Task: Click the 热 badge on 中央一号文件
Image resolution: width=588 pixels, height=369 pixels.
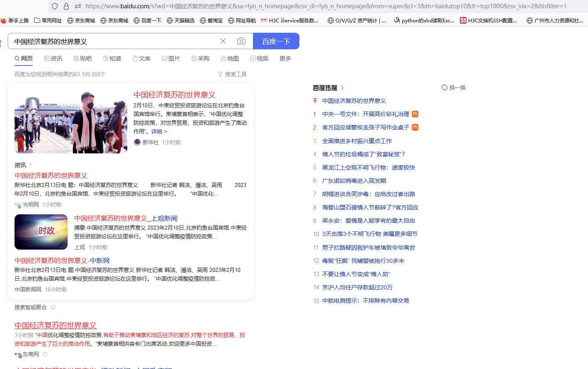Action: tap(415, 114)
